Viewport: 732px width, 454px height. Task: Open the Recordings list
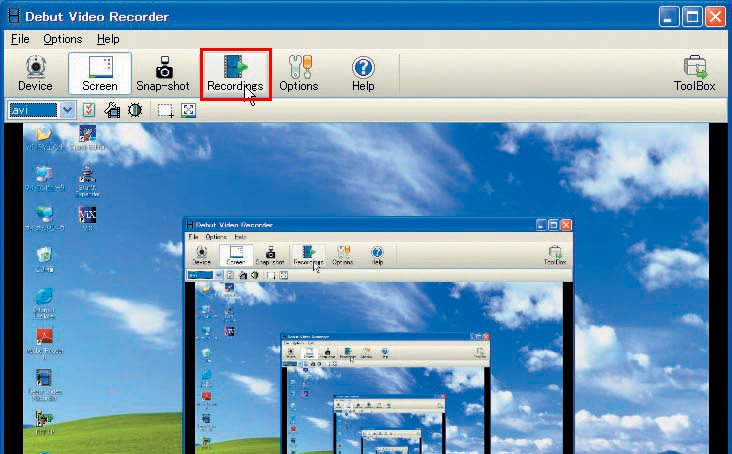coord(235,74)
